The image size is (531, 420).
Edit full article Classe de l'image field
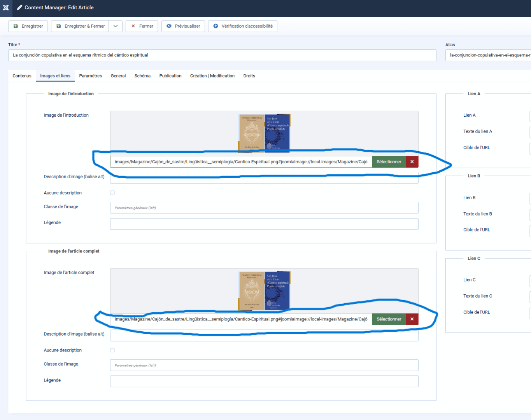tap(264, 365)
